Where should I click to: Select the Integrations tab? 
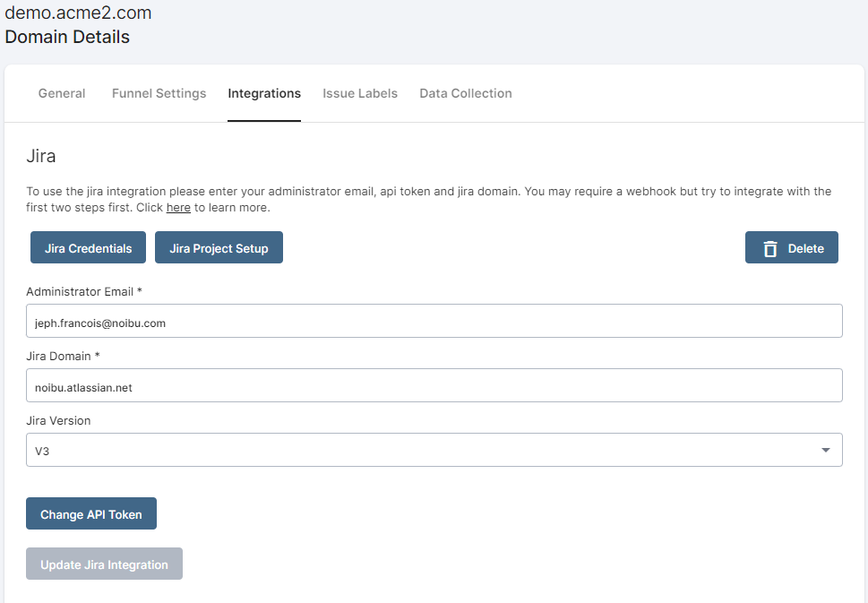264,93
